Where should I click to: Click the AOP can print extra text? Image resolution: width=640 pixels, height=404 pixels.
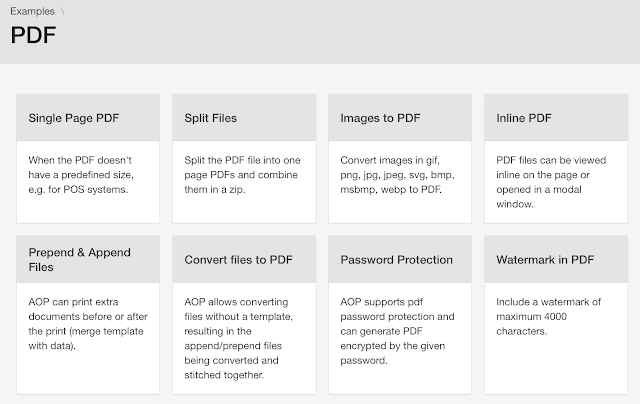point(73,302)
